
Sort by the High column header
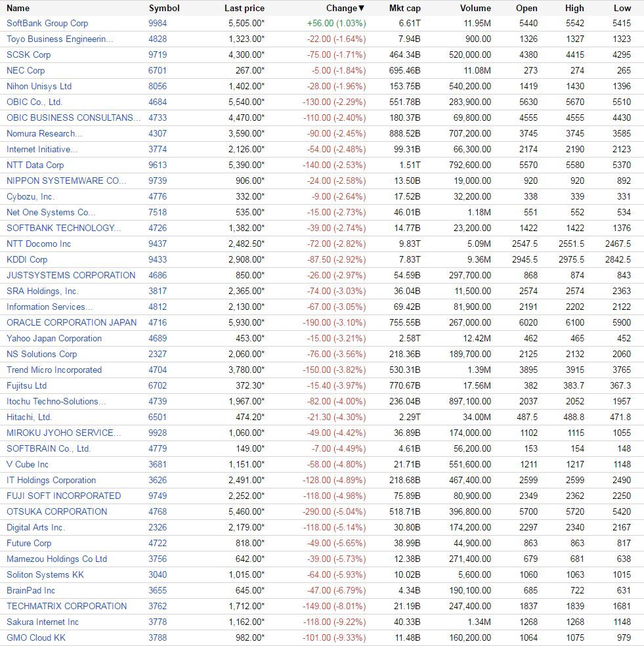point(574,9)
